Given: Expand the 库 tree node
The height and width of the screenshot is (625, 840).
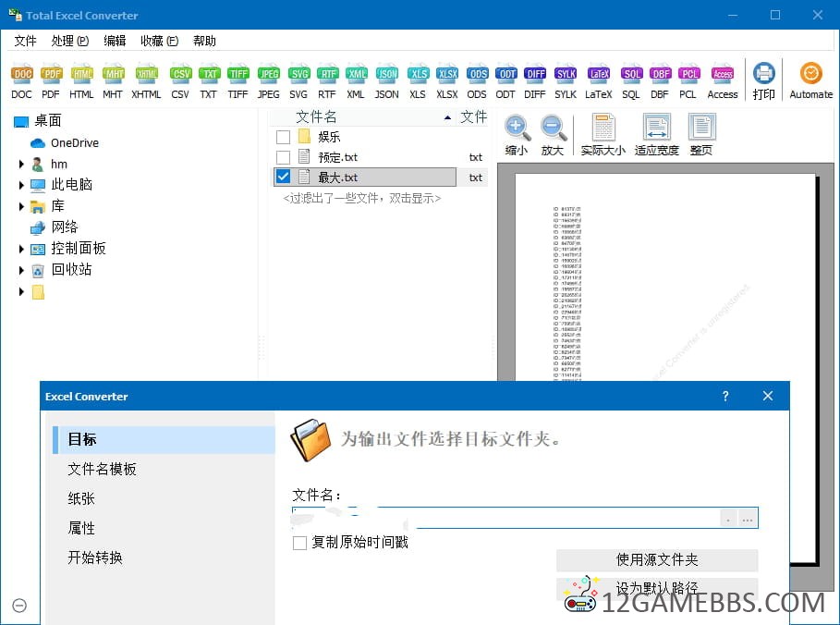Looking at the screenshot, I should 21,206.
